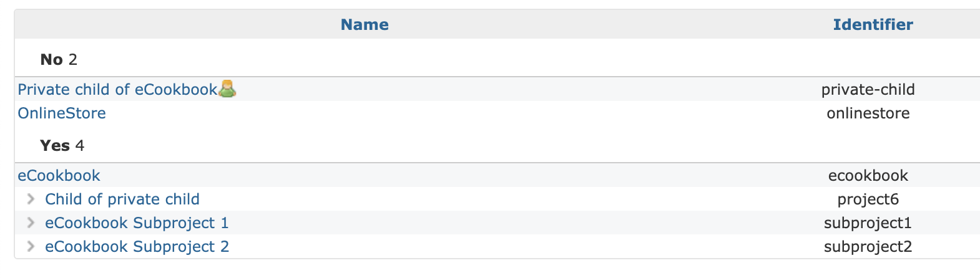Open the eCookbook Subproject 2 link

pyautogui.click(x=137, y=246)
